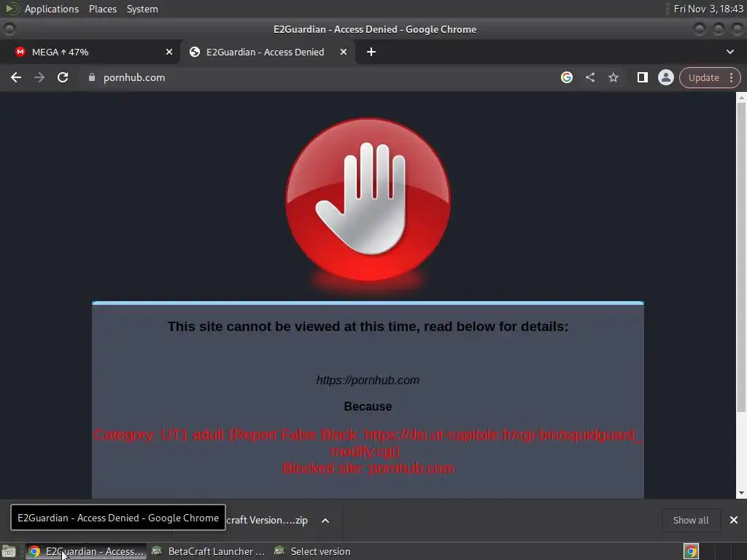
Task: Click the scrollbar up arrow
Action: pos(741,97)
